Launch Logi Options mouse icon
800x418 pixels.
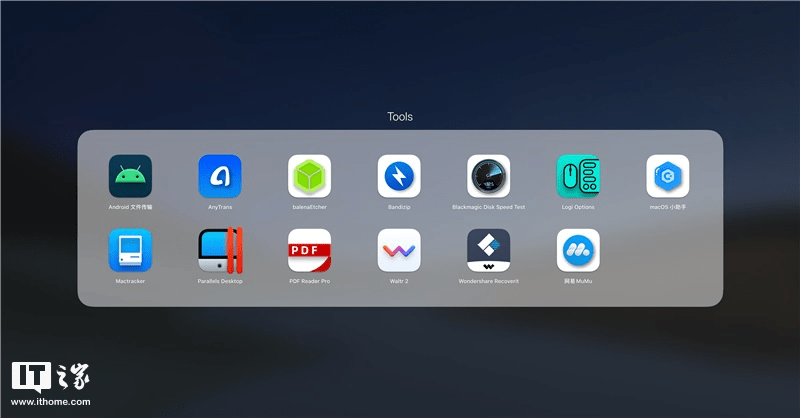pyautogui.click(x=578, y=176)
